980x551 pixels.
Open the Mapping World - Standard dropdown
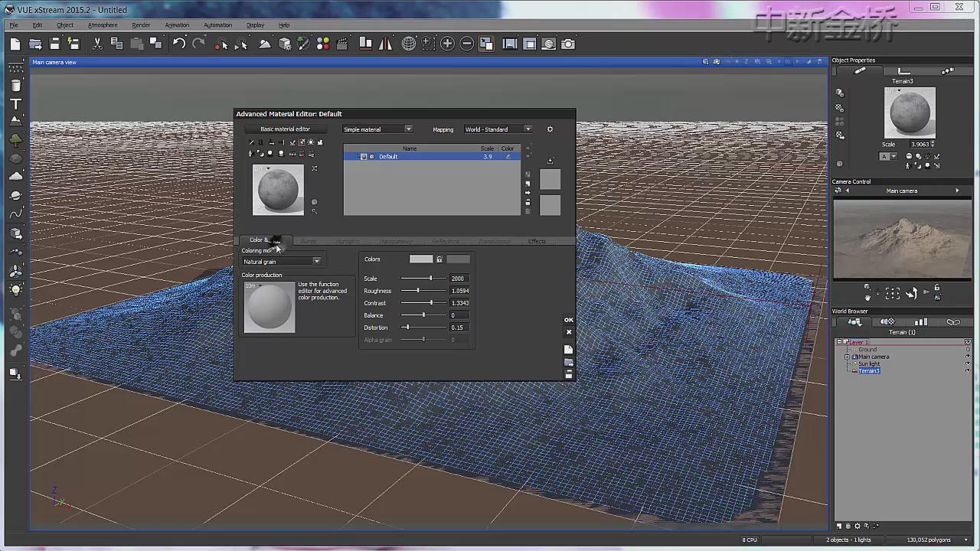click(x=498, y=129)
